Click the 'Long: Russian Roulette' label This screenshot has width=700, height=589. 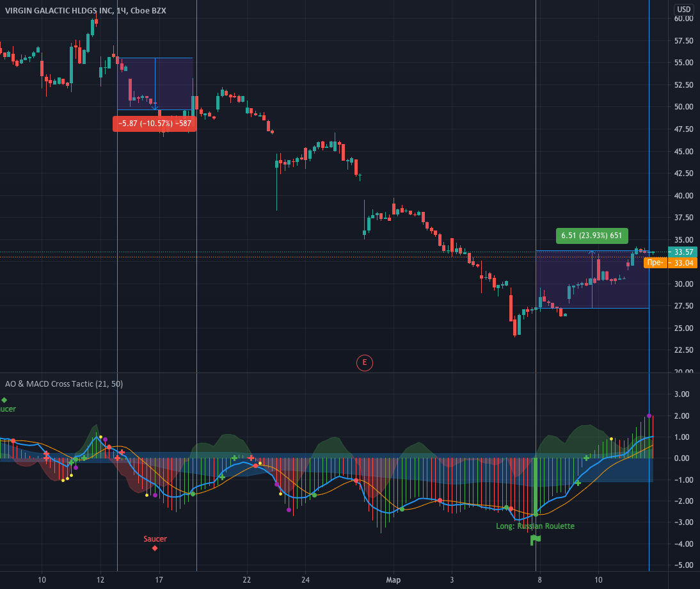point(535,526)
